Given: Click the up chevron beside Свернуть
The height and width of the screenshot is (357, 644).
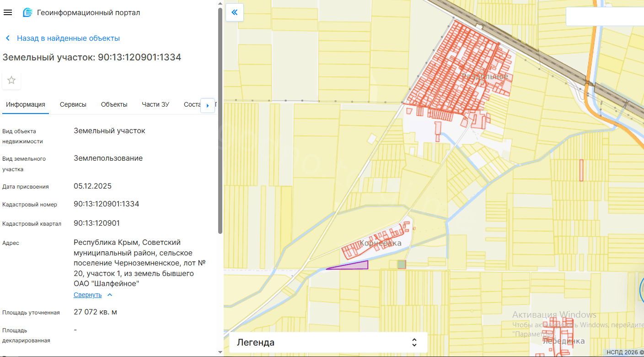Looking at the screenshot, I should coord(110,295).
